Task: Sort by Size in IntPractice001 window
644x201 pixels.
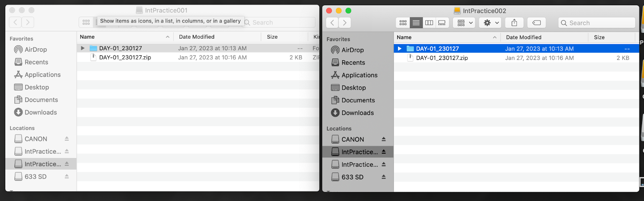Action: pos(272,37)
